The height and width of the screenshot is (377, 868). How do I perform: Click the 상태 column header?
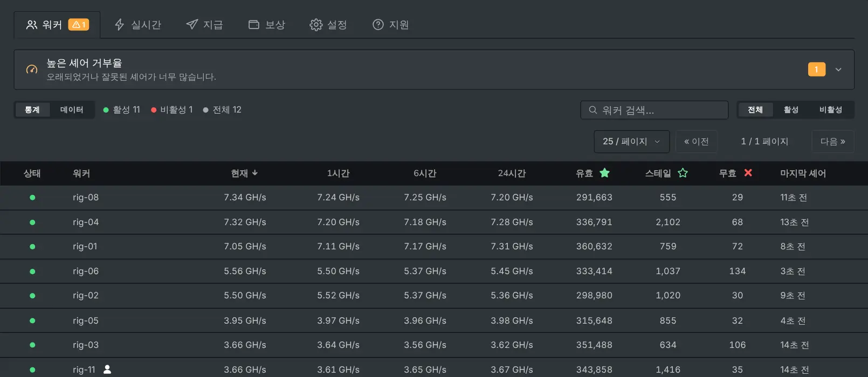32,173
